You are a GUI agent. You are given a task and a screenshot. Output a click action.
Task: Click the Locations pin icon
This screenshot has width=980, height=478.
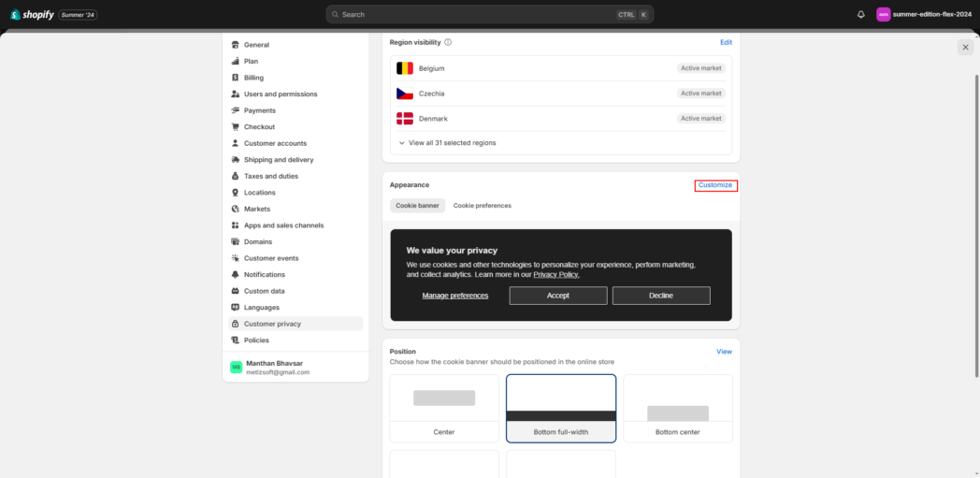235,193
